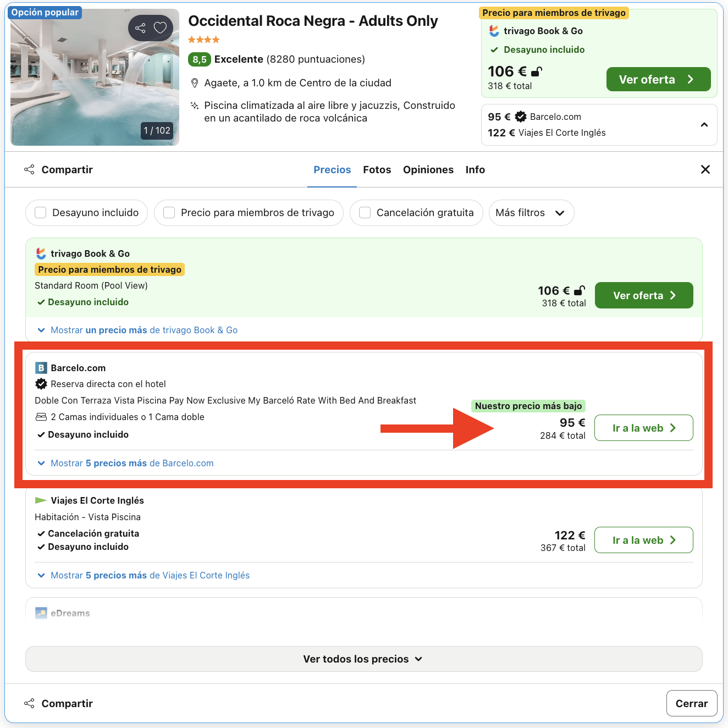Image resolution: width=728 pixels, height=728 pixels.
Task: Switch to the Fotos tab
Action: (x=377, y=169)
